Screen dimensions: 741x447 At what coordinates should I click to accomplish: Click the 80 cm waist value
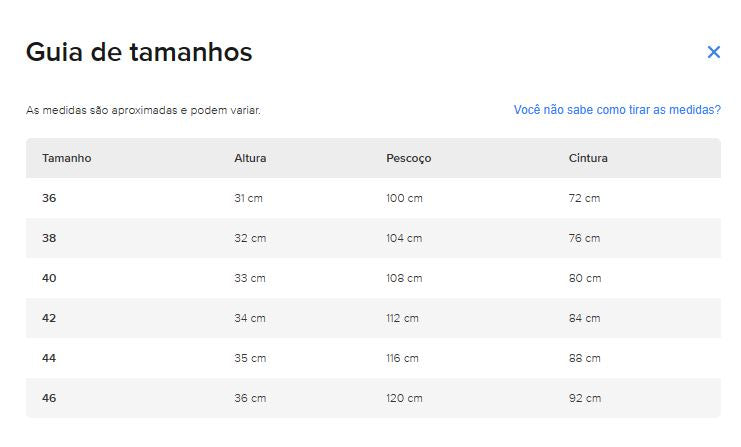pos(585,278)
